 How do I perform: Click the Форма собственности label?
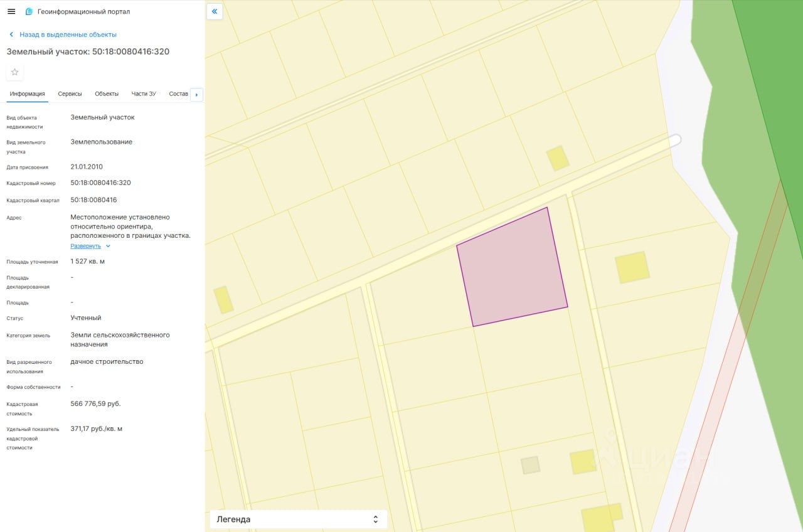coord(33,387)
